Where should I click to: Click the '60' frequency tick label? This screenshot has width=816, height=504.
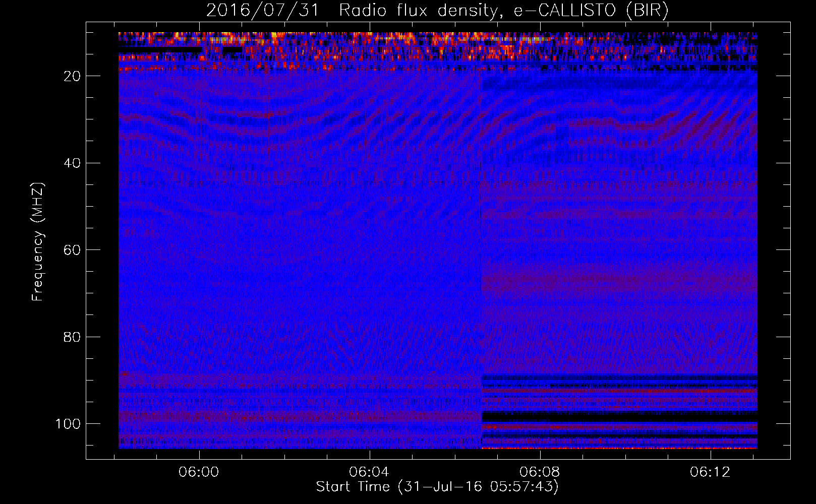(72, 250)
